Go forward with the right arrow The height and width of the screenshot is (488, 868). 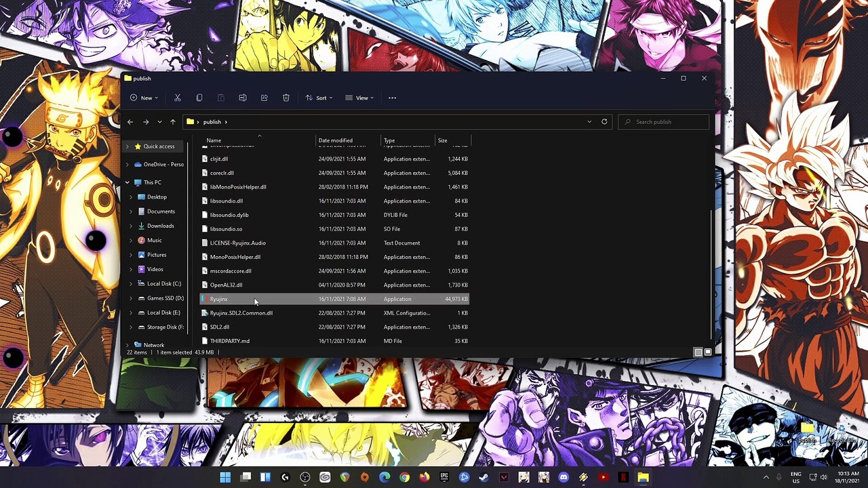145,122
